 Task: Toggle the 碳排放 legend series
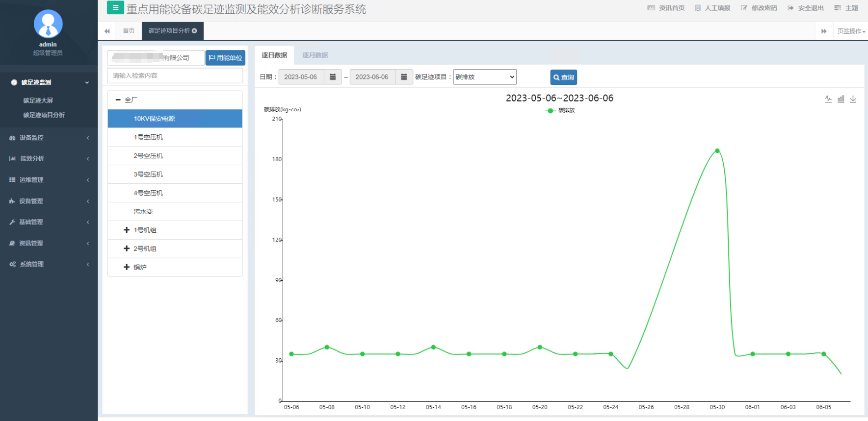click(x=560, y=111)
